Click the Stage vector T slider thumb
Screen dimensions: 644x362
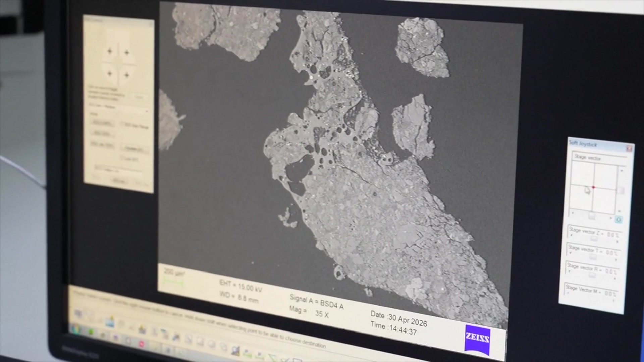[593, 257]
